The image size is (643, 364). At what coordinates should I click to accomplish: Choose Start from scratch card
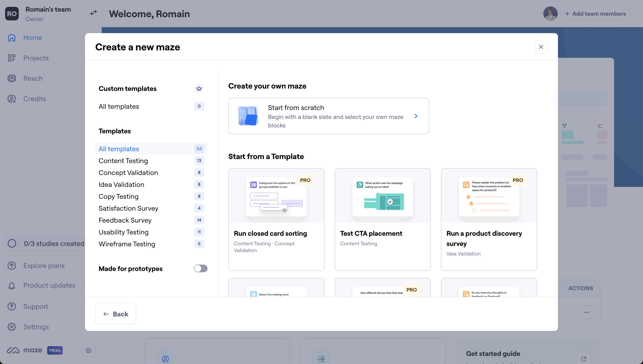[328, 116]
